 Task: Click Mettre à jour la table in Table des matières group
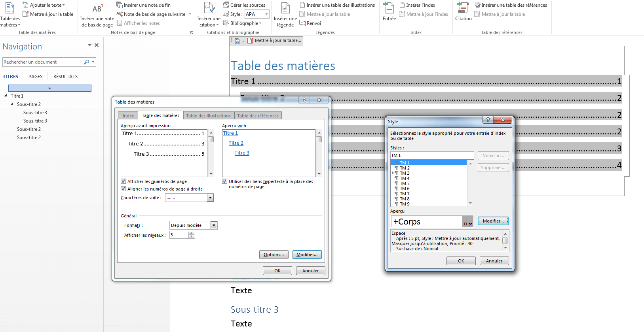coord(48,14)
